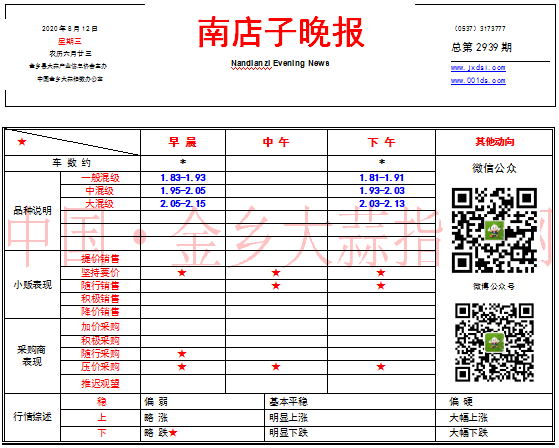
Task: Click the red 星期三 weekday text
Action: (x=70, y=41)
